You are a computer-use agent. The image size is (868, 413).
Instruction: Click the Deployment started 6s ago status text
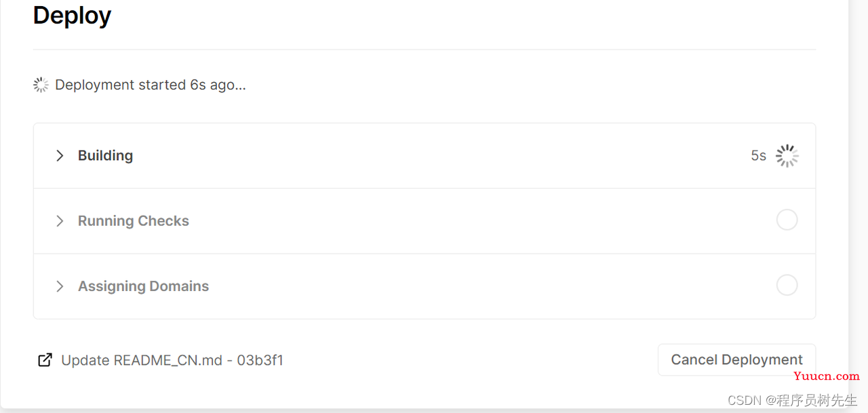tap(151, 85)
